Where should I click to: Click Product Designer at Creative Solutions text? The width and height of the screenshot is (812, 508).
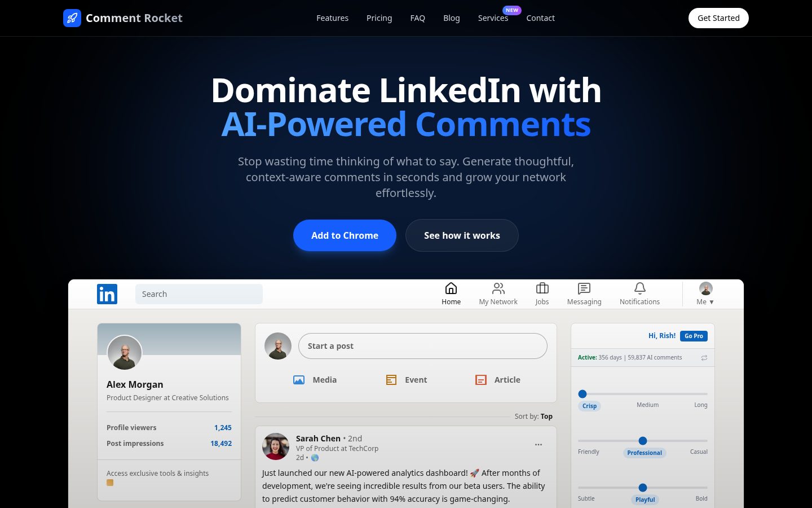point(167,398)
